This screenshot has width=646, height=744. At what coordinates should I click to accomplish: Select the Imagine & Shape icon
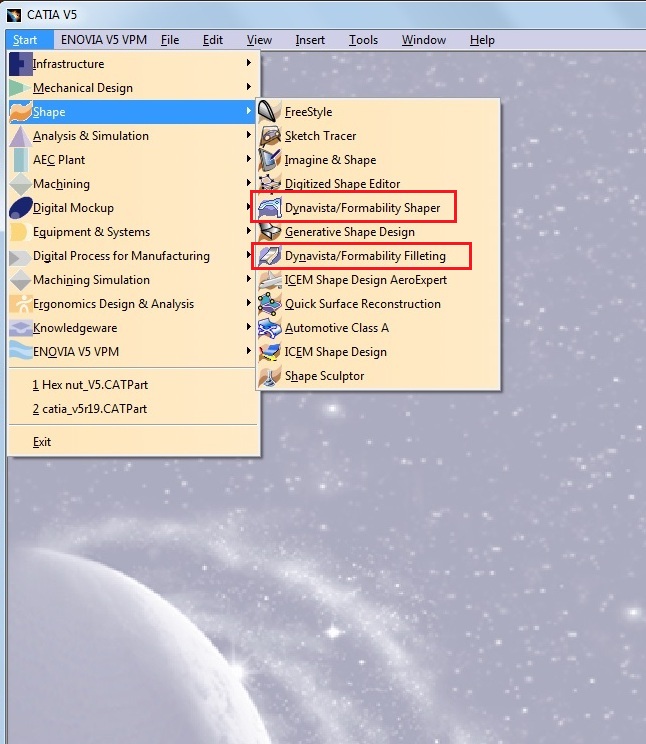click(270, 160)
